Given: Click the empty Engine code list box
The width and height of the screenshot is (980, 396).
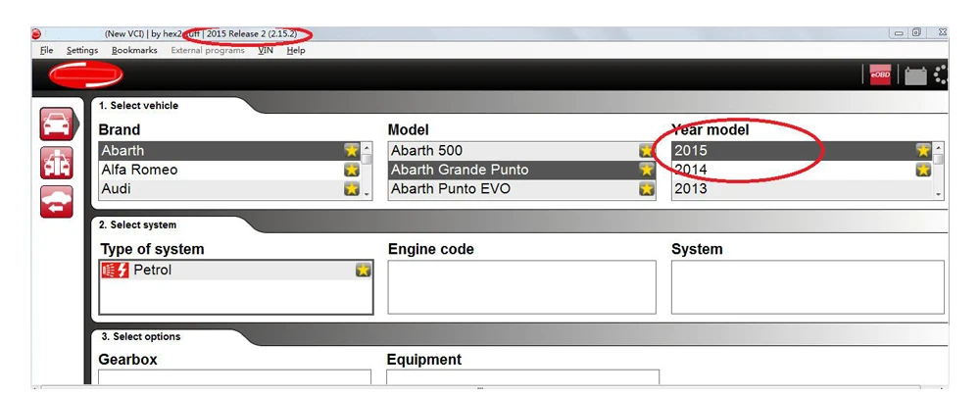Looking at the screenshot, I should (x=522, y=287).
